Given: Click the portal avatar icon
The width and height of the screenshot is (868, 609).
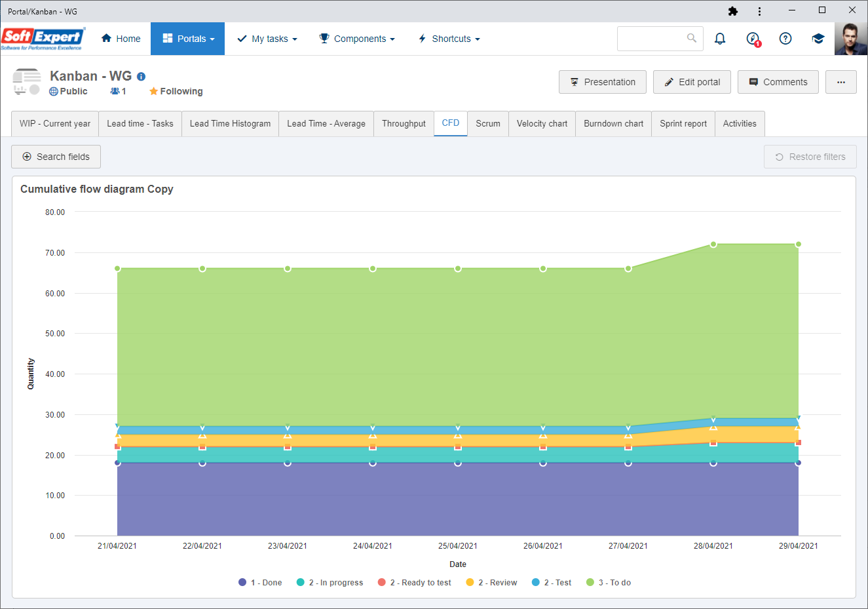Looking at the screenshot, I should pyautogui.click(x=26, y=82).
